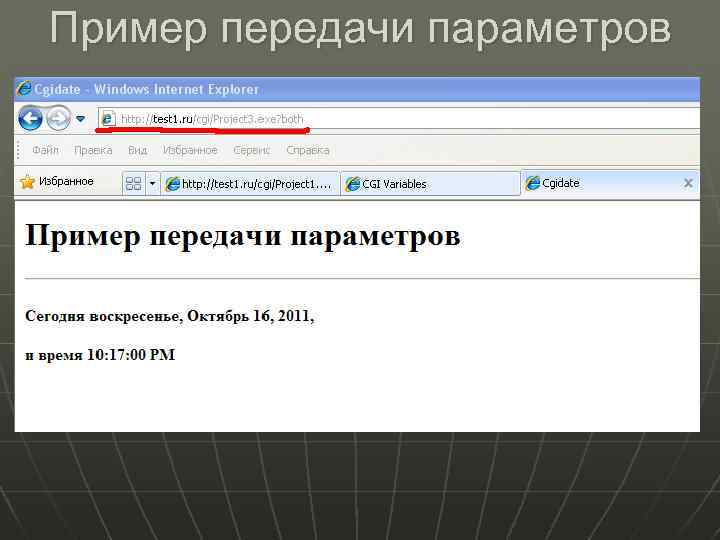Open the Вид menu
720x540 pixels.
pyautogui.click(x=137, y=150)
